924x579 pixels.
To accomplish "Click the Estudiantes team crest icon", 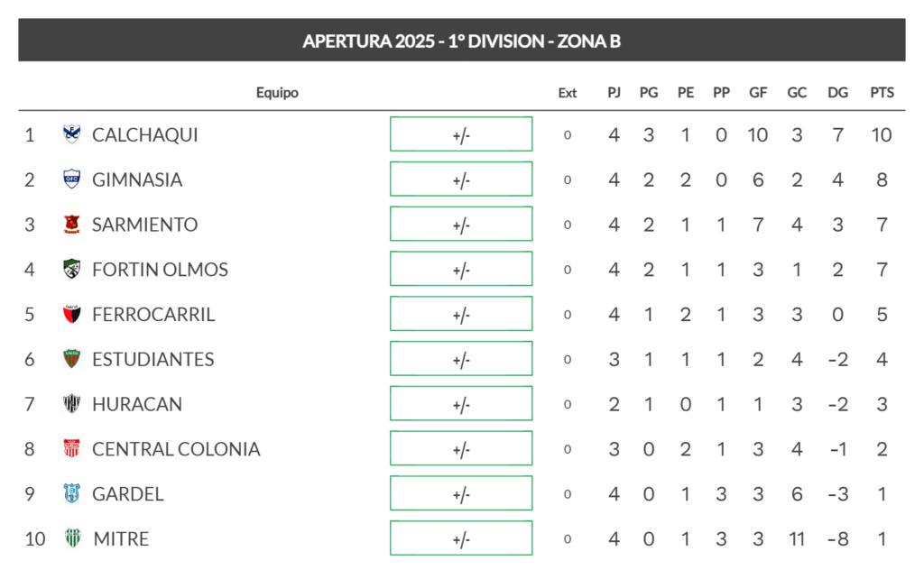I will pos(72,359).
